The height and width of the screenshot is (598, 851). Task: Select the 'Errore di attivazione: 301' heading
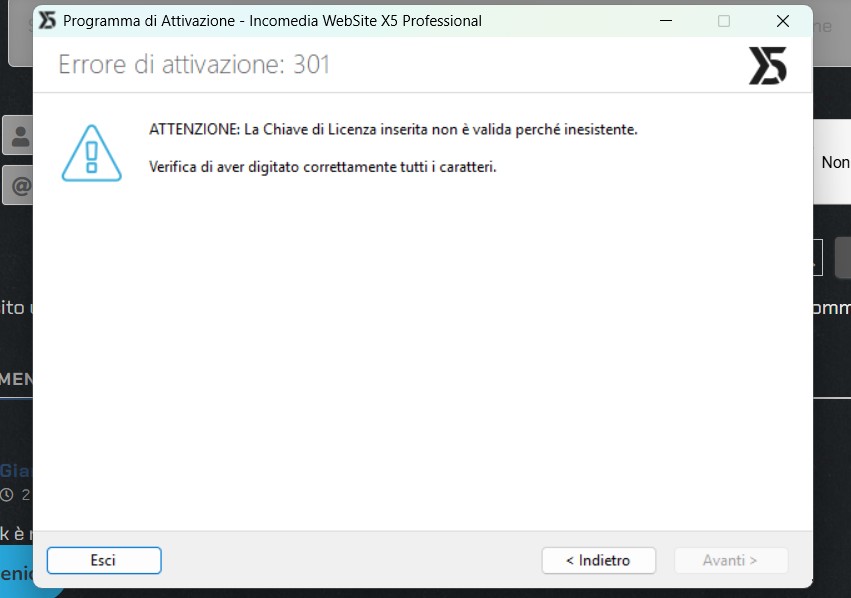point(194,65)
